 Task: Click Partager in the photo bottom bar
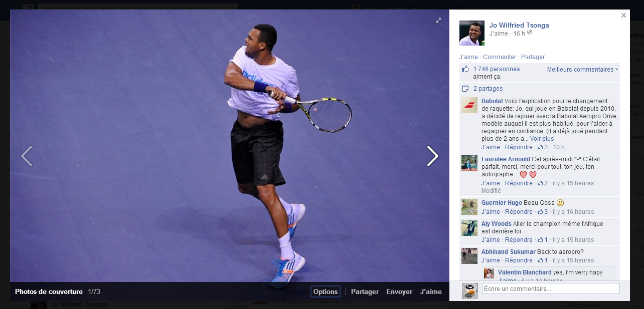pyautogui.click(x=365, y=291)
